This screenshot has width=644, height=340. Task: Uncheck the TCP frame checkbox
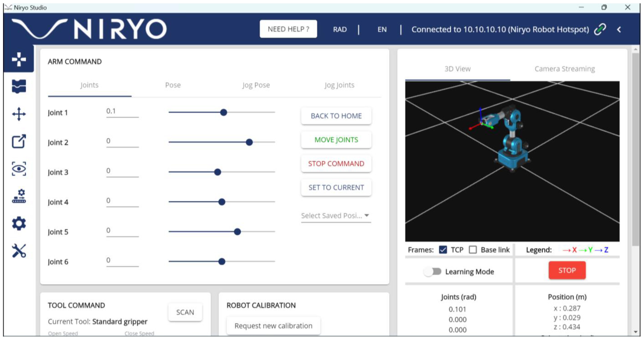443,250
